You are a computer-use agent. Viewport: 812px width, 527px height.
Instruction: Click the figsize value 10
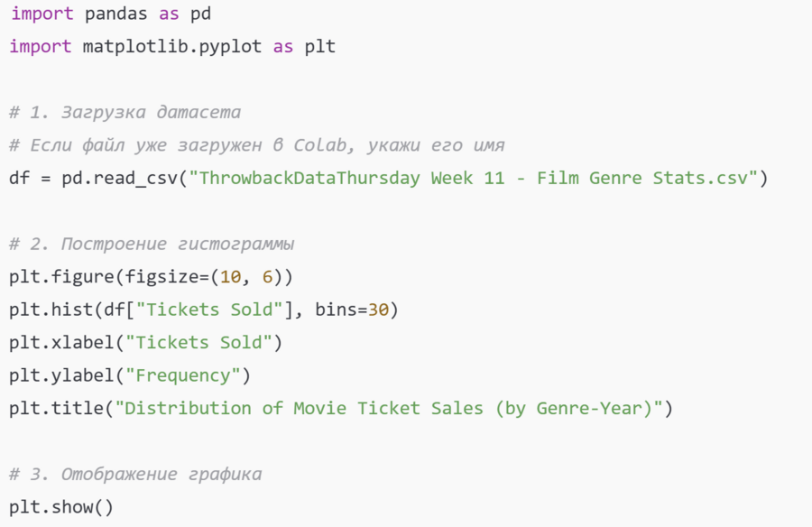230,276
